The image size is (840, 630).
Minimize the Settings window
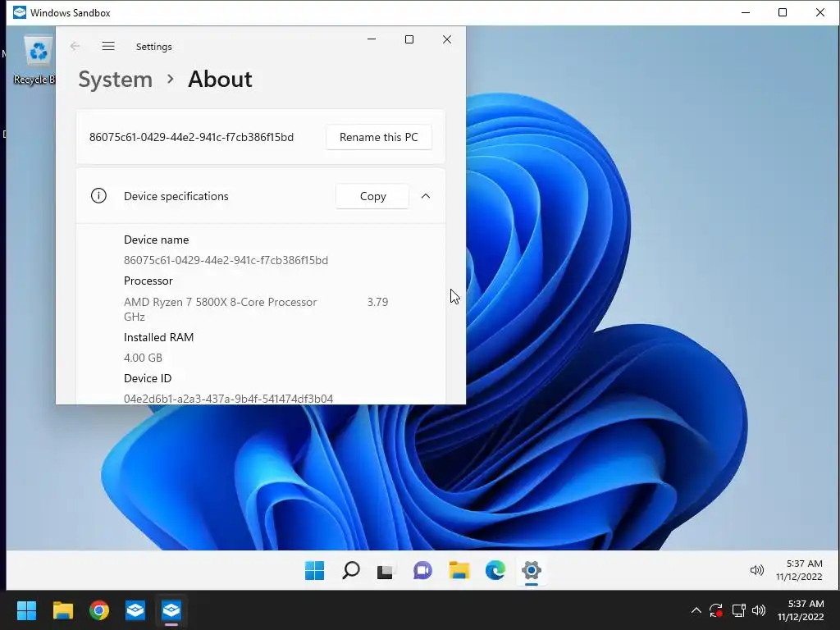pyautogui.click(x=372, y=39)
